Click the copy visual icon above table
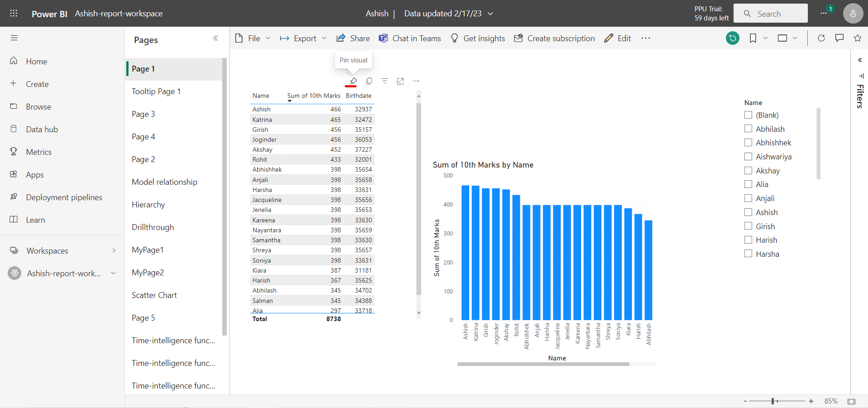The height and width of the screenshot is (408, 868). pyautogui.click(x=369, y=81)
